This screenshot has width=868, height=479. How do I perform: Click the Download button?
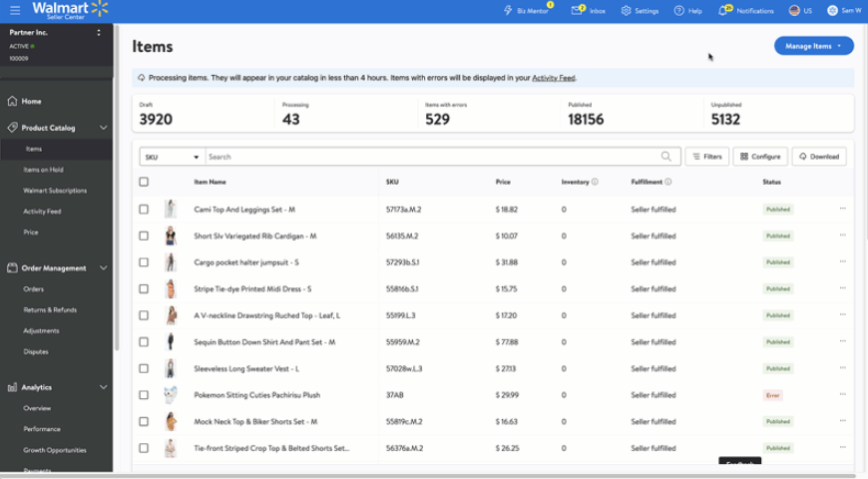(819, 157)
